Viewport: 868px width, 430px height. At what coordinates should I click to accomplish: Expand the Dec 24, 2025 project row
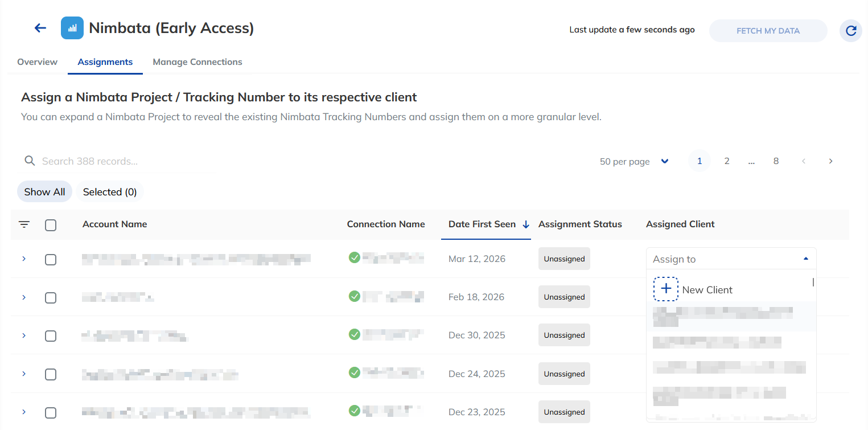click(24, 374)
